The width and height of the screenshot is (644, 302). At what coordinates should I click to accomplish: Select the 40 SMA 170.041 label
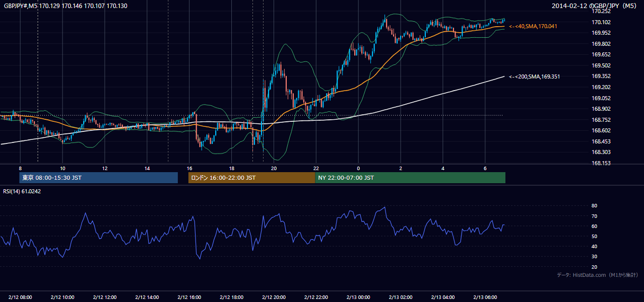533,26
